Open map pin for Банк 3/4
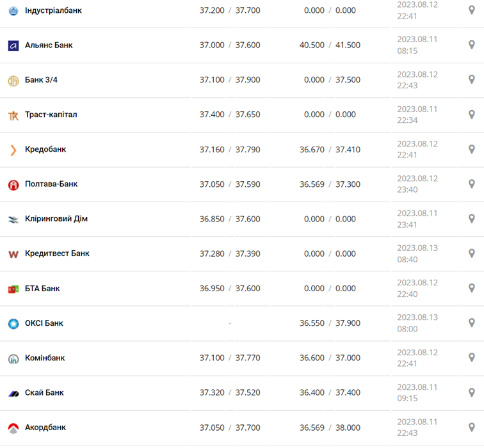 point(472,80)
